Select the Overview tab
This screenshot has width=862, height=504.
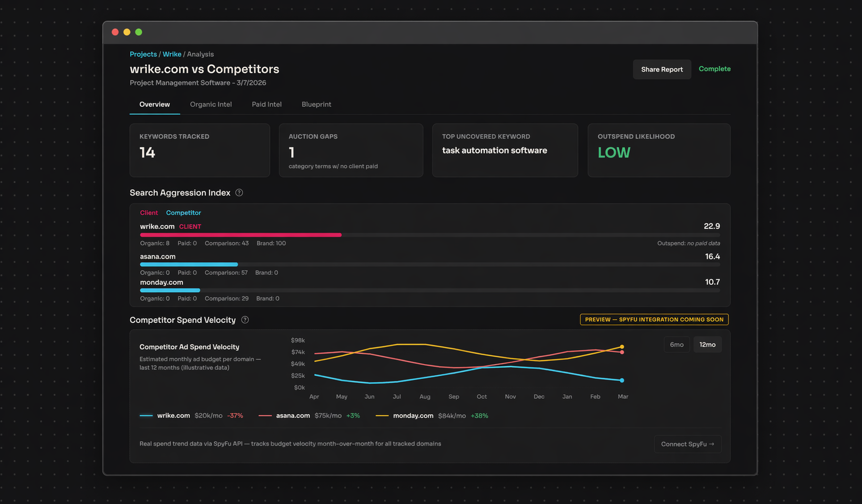coord(154,104)
